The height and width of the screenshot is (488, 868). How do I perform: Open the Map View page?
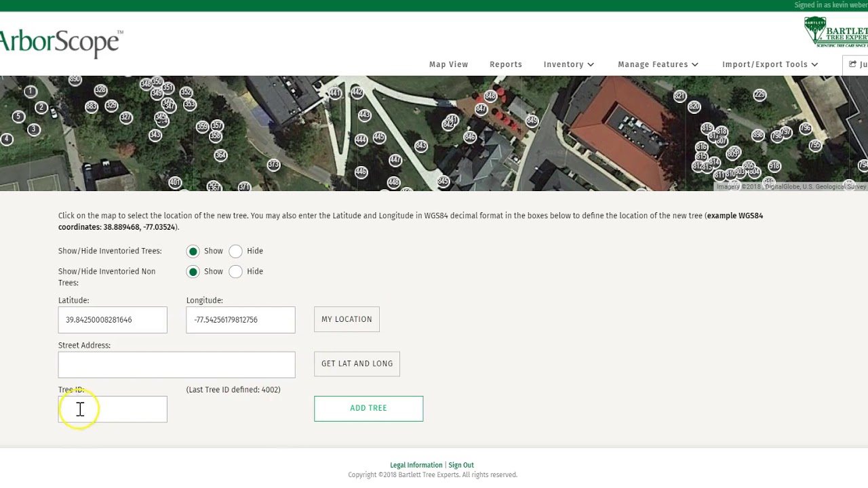(448, 64)
